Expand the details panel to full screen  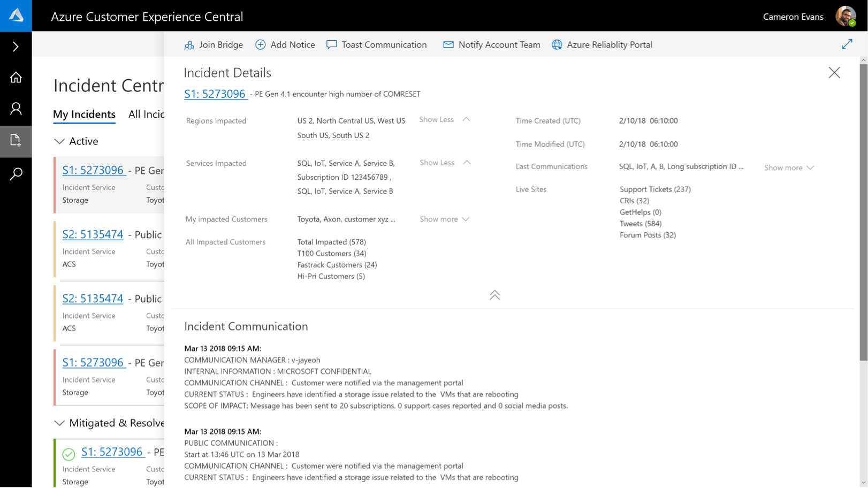pyautogui.click(x=847, y=44)
